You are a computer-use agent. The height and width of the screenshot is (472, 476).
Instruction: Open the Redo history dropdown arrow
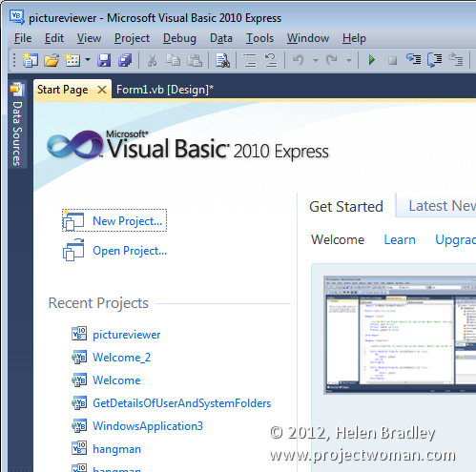[x=349, y=60]
